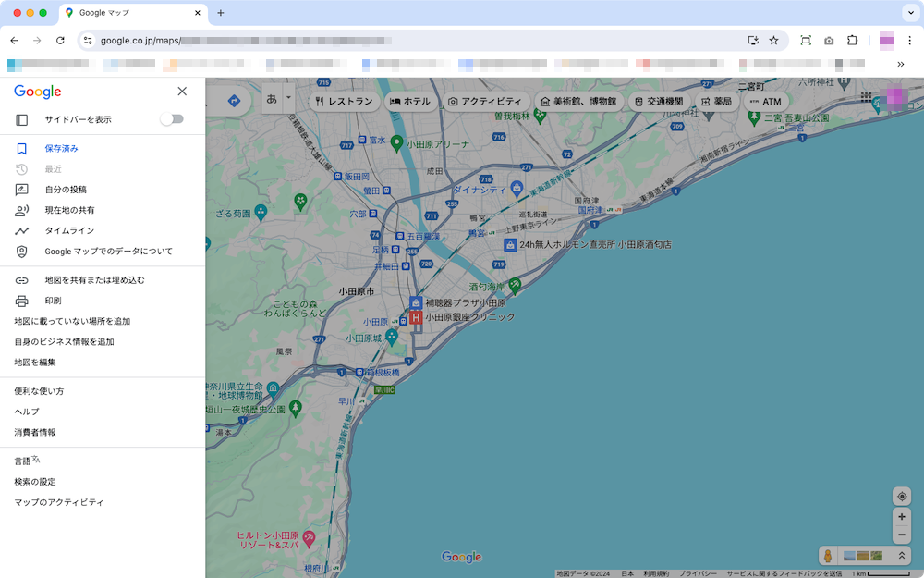
Task: Click the 小田原アリーナ map pin
Action: pos(397,142)
